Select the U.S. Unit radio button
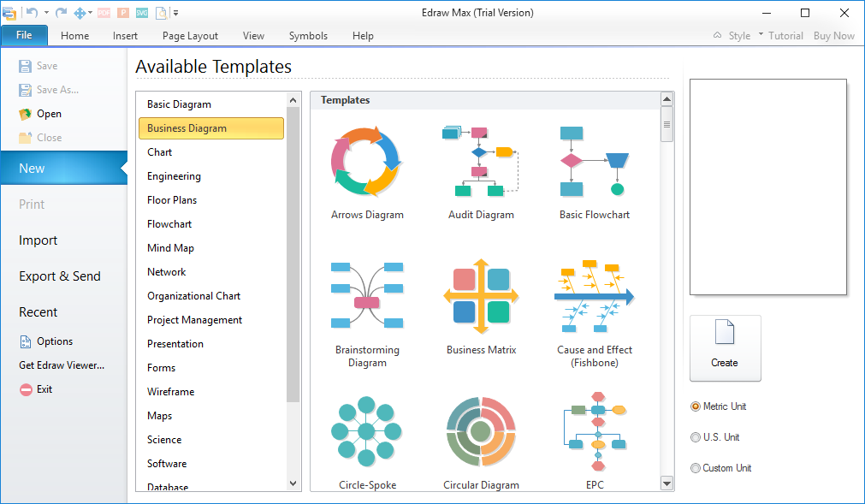The width and height of the screenshot is (865, 504). [696, 437]
